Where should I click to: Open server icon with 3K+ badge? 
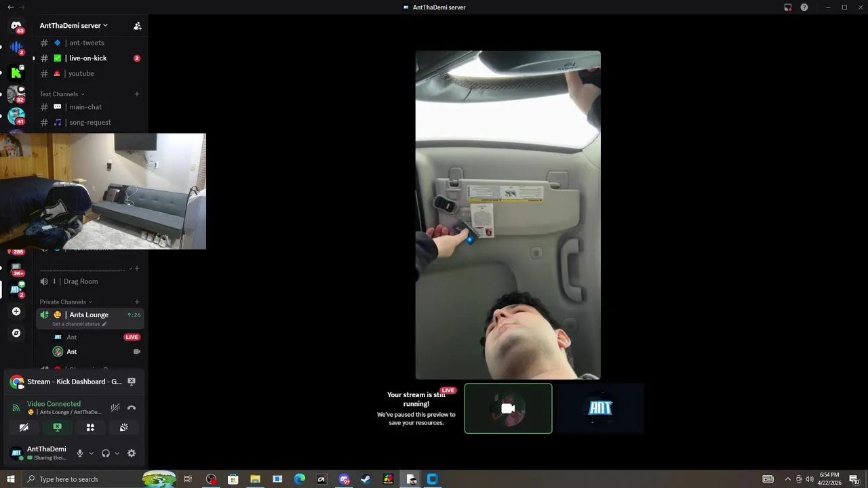tap(16, 268)
